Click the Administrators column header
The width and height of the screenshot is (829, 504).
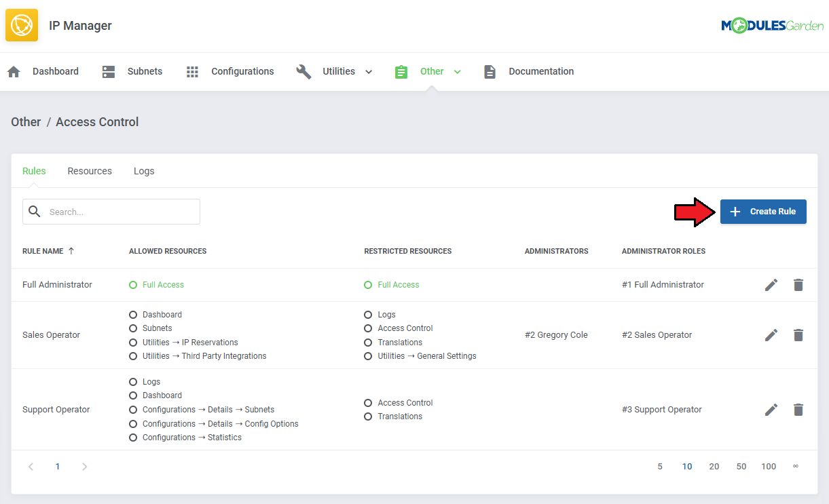click(557, 251)
